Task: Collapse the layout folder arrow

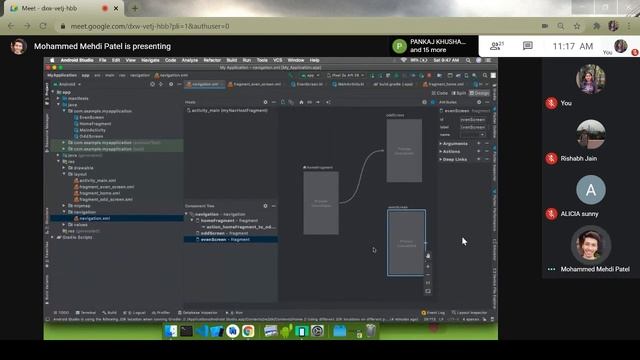Action: pos(64,174)
